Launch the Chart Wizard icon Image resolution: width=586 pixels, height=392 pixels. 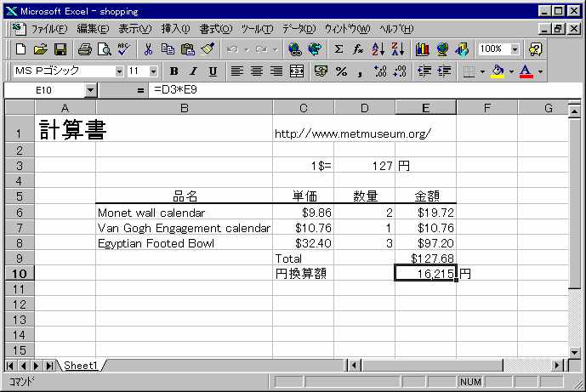(422, 49)
